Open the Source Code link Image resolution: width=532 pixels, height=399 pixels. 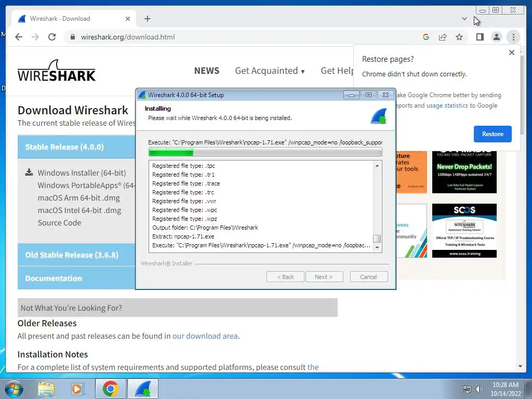point(59,223)
